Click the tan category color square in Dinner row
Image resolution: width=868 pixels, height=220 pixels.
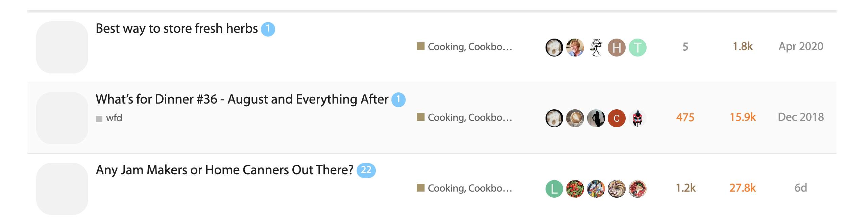point(420,117)
